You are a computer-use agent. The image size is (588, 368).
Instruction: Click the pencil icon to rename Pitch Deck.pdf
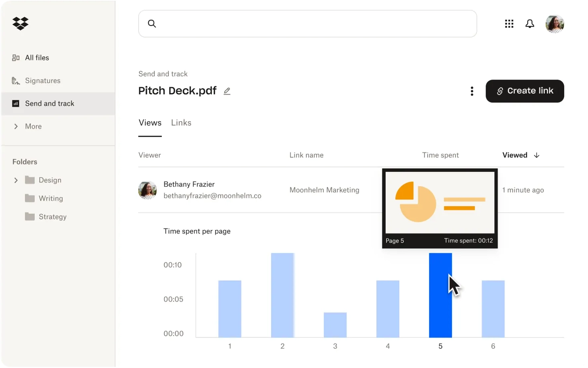coord(227,91)
